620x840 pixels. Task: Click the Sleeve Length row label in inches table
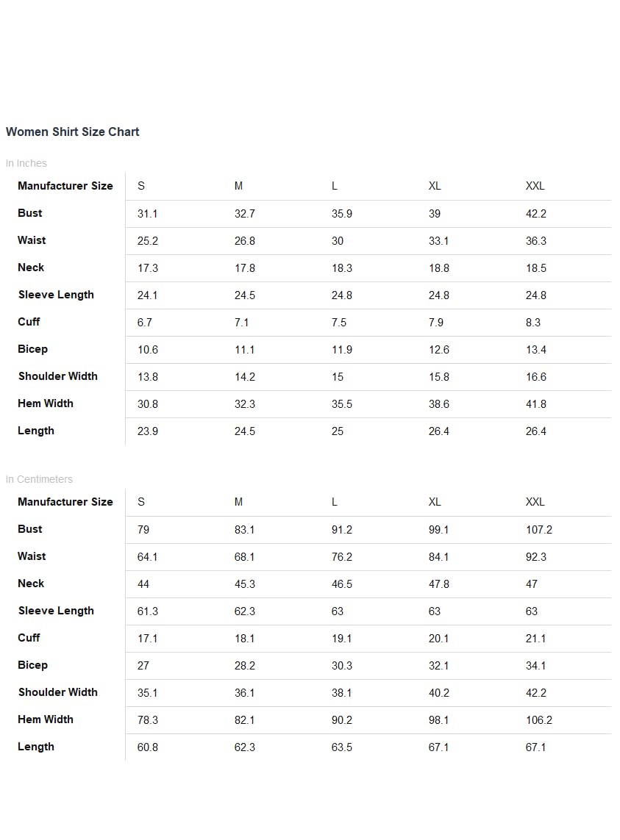pos(56,295)
